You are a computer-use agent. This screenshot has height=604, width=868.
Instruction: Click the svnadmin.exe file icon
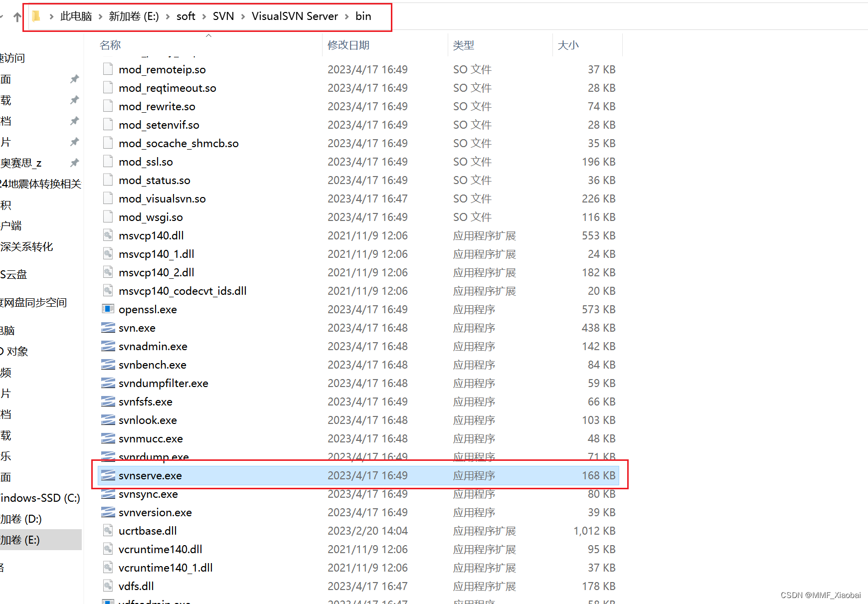tap(108, 346)
